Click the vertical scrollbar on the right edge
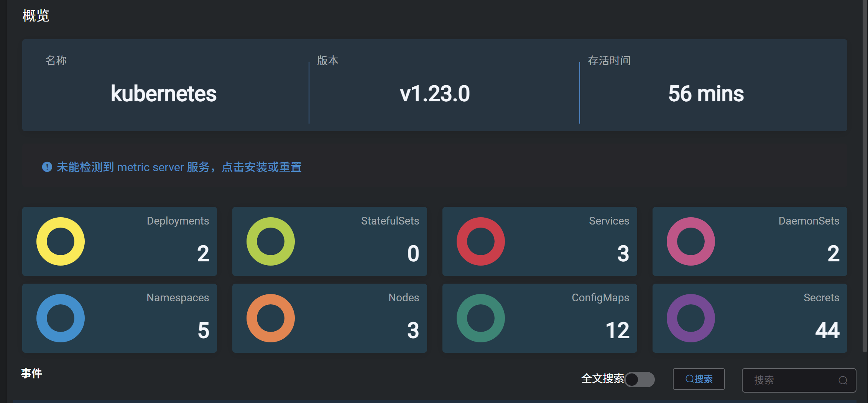The image size is (868, 403). coord(865,177)
